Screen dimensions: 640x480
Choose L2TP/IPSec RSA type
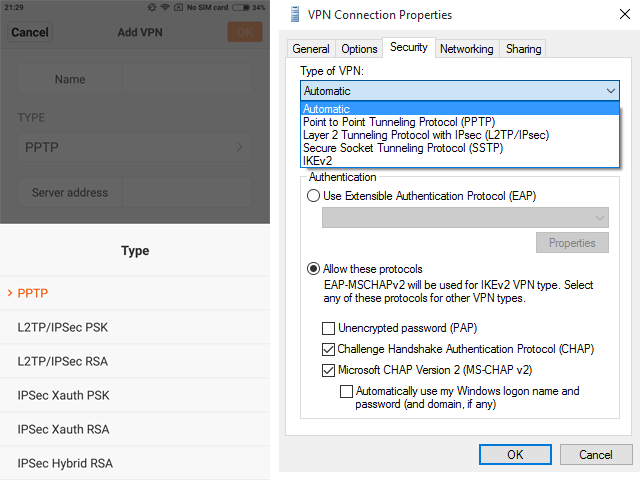click(x=135, y=361)
